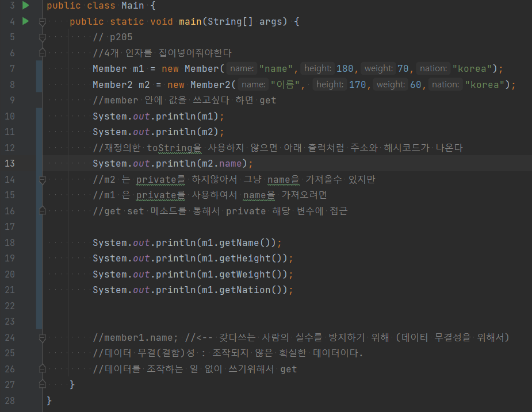The width and height of the screenshot is (532, 412).
Task: Click method fold end marker at line 27
Action: 43,384
